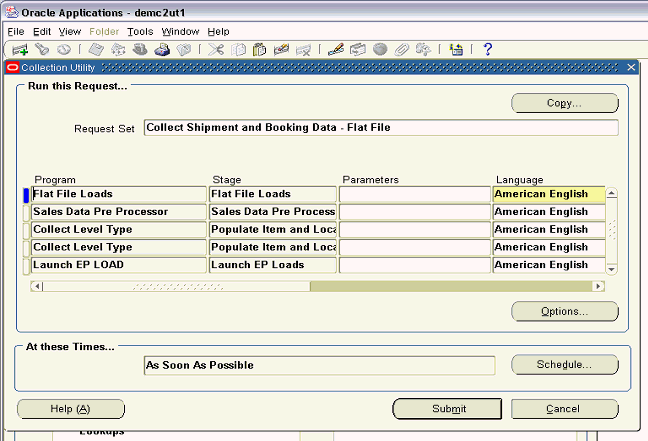Viewport: 648px width, 441px height.
Task: Select the Launch EP LOAD program cell
Action: pyautogui.click(x=119, y=265)
